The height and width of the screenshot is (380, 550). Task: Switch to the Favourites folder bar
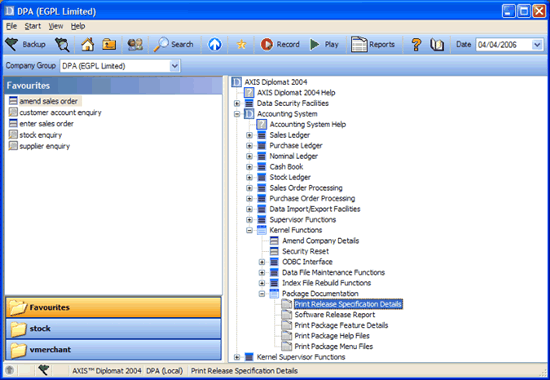coord(113,307)
